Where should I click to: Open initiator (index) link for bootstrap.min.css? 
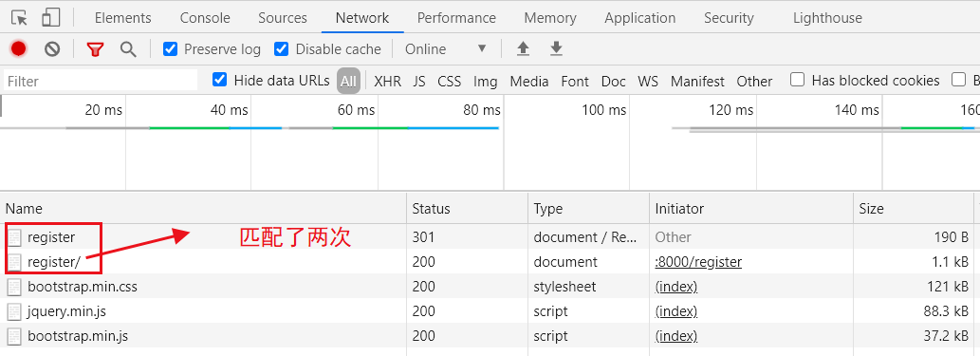tap(676, 287)
